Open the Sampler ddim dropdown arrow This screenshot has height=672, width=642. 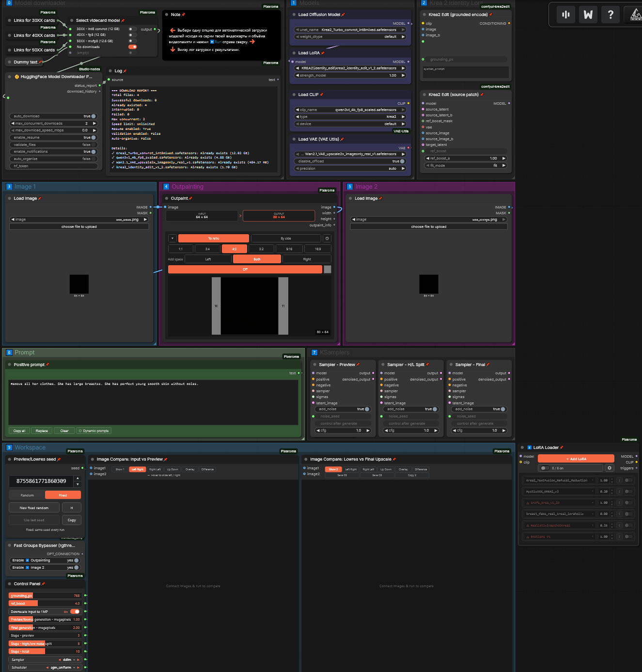(74, 660)
